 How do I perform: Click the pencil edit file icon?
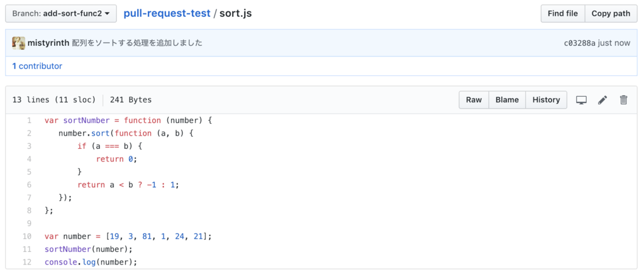click(x=602, y=100)
